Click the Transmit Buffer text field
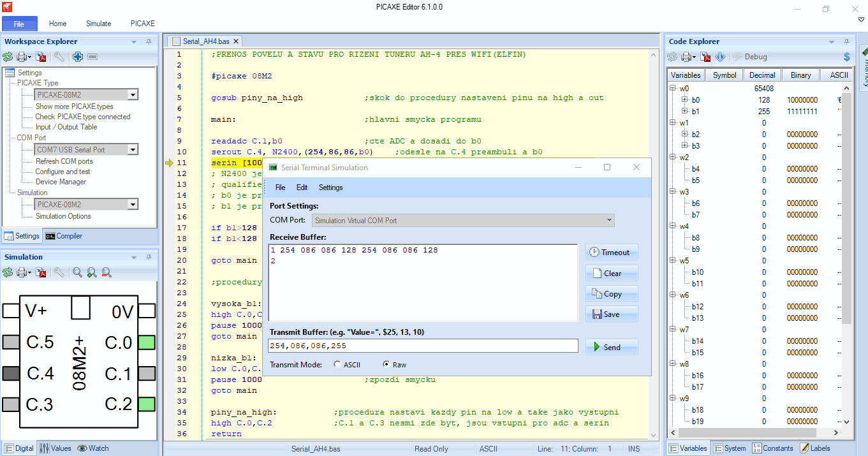This screenshot has width=868, height=456. click(423, 346)
